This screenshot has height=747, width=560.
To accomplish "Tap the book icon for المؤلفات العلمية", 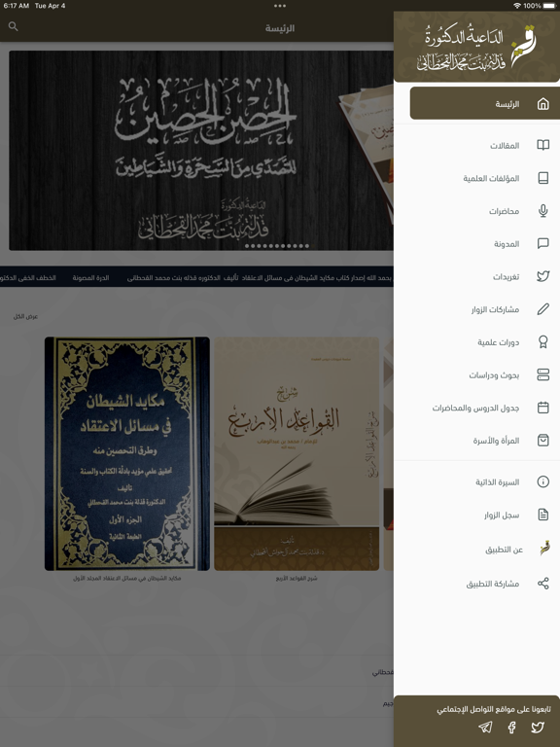I will click(542, 178).
